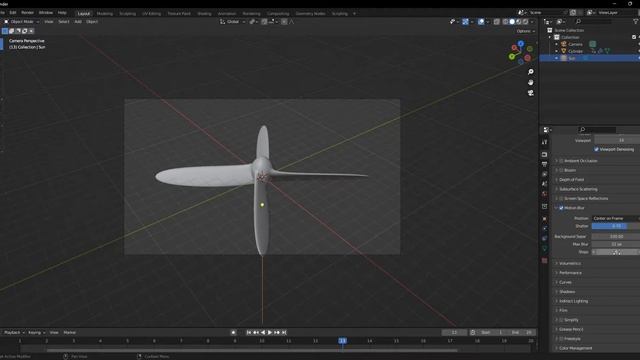Enable the Screen Space Reflections checkbox
640x360 pixels.
561,198
